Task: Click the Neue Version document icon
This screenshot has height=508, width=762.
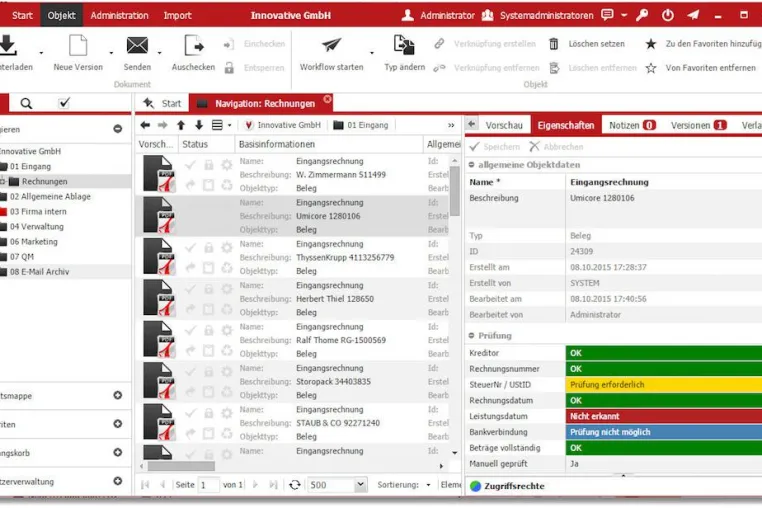Action: click(78, 46)
